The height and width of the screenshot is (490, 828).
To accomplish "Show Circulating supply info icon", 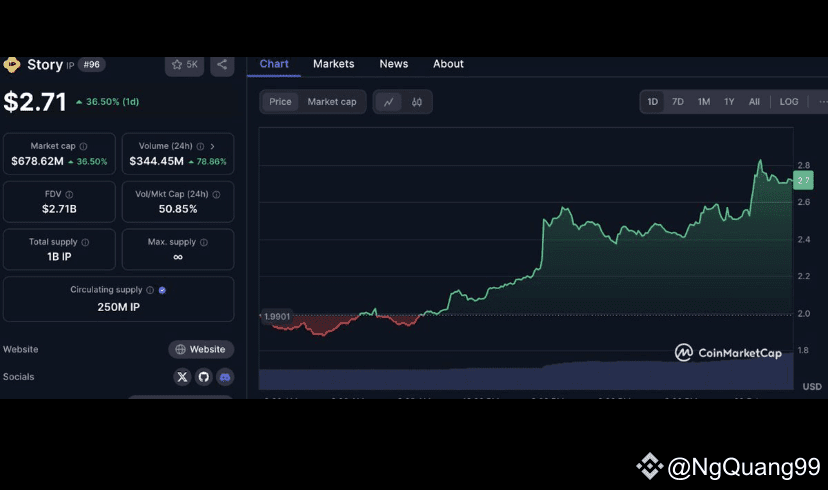I will 150,290.
